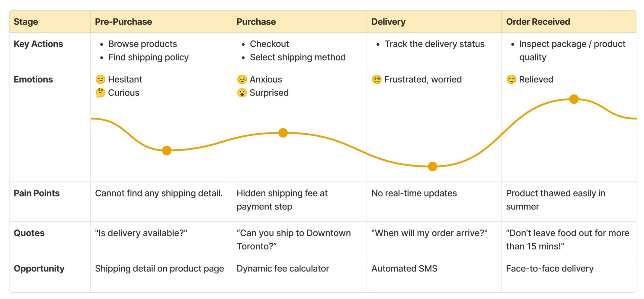Viewport: 644px width, 299px height.
Task: Select the Anxious face emoji
Action: (x=242, y=80)
